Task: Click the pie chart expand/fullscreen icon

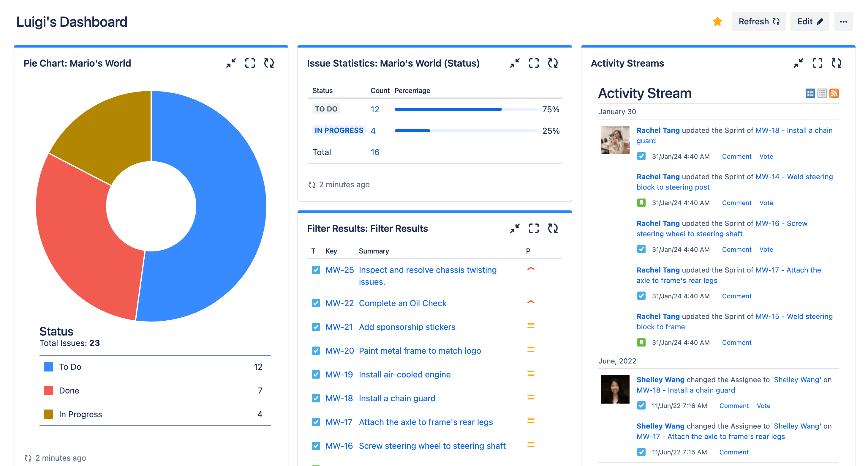Action: pyautogui.click(x=250, y=64)
